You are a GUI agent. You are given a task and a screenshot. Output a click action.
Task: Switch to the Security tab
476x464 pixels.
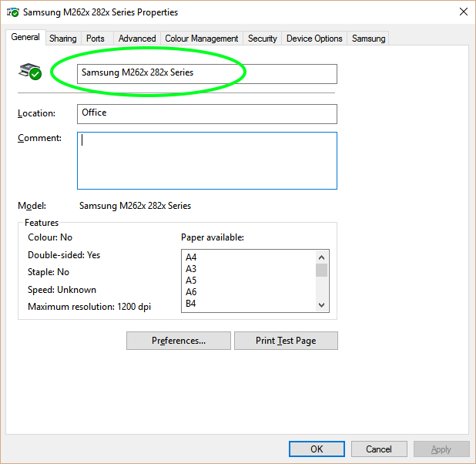tap(263, 39)
